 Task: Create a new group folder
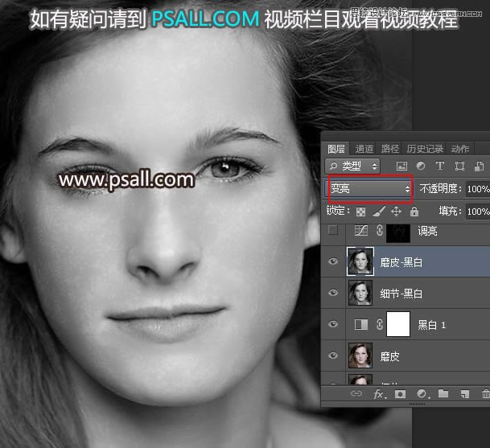pyautogui.click(x=443, y=394)
